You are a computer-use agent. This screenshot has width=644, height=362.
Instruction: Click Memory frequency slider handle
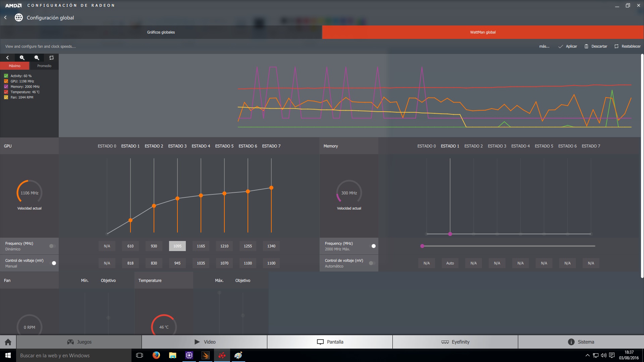pos(422,246)
